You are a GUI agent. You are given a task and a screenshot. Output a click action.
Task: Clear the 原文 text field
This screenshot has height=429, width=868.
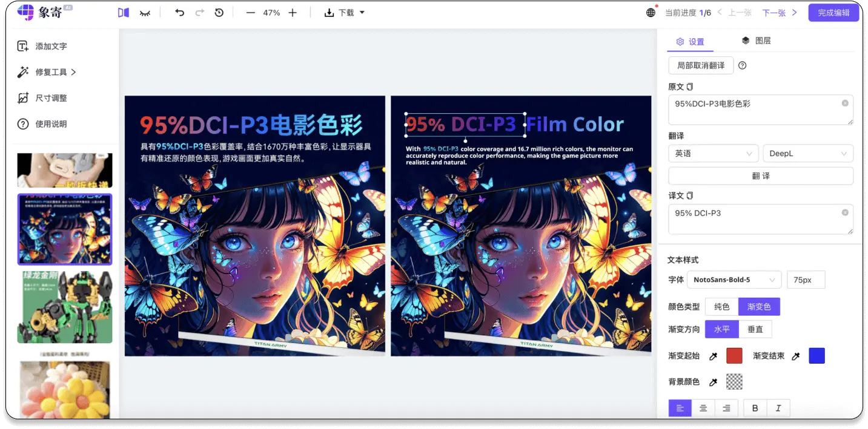845,103
